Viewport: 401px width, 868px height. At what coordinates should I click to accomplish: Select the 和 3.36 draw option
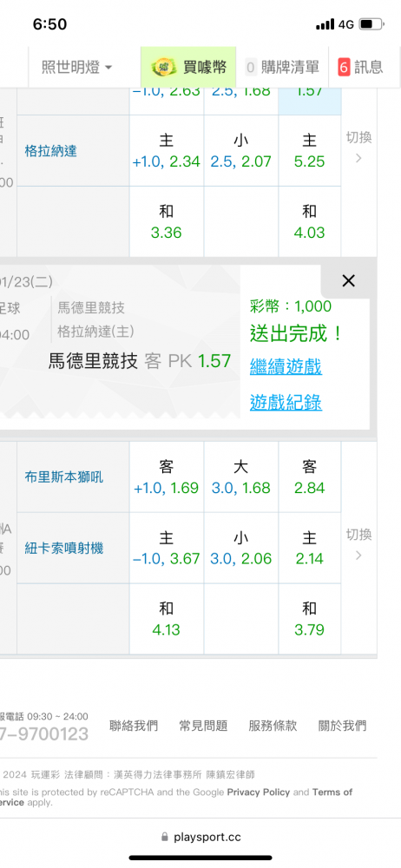tap(167, 221)
